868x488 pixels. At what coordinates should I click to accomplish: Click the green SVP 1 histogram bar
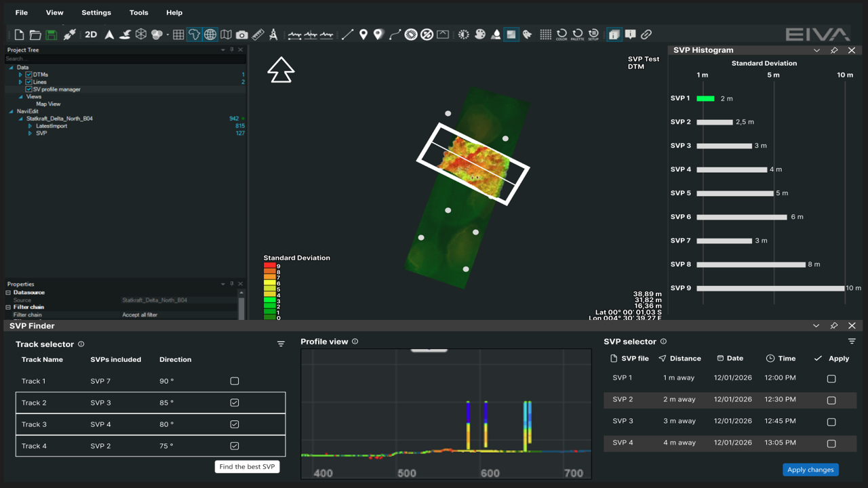[705, 99]
